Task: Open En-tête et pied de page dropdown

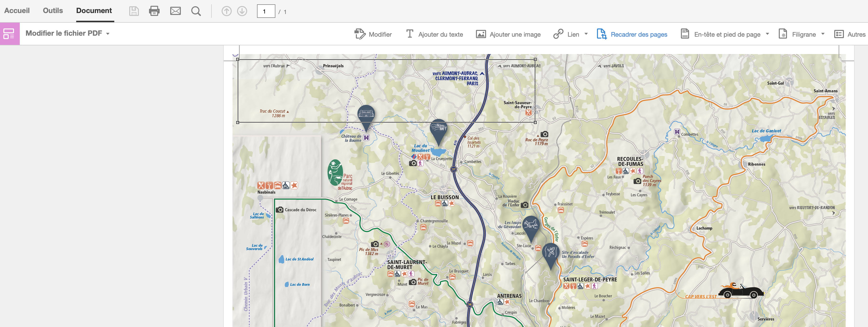Action: tap(767, 34)
